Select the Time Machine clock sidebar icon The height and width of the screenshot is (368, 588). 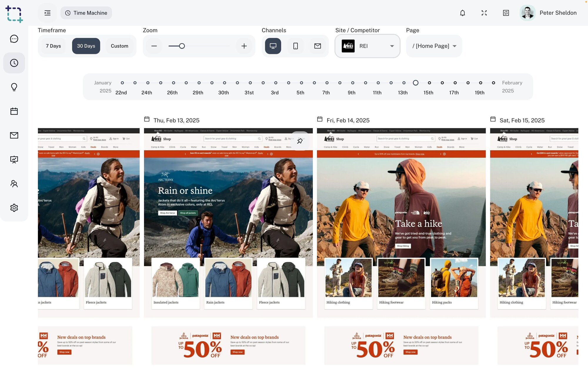(x=14, y=63)
